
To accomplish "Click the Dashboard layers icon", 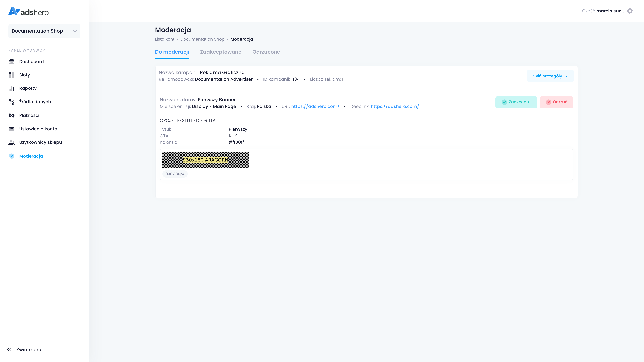I will pyautogui.click(x=12, y=62).
